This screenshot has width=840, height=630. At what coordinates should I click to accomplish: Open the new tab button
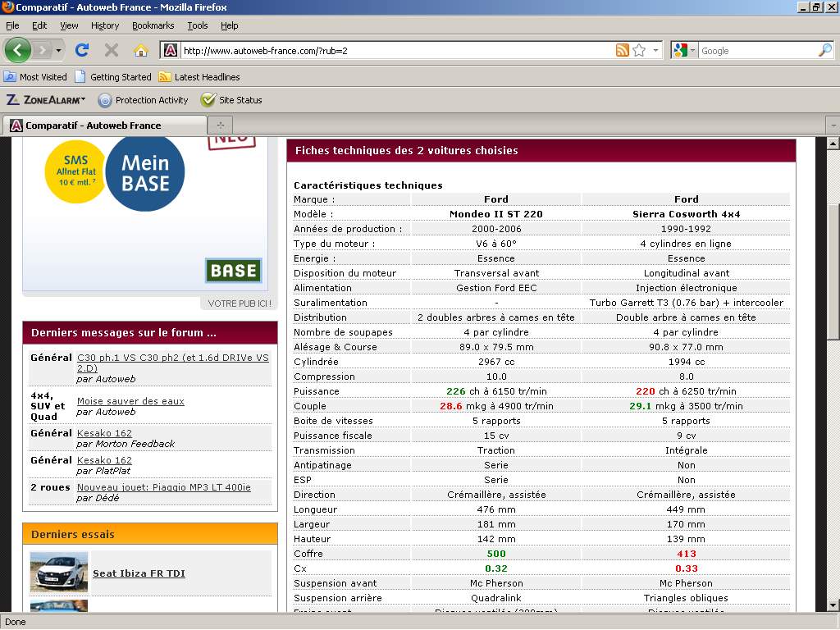coord(220,126)
